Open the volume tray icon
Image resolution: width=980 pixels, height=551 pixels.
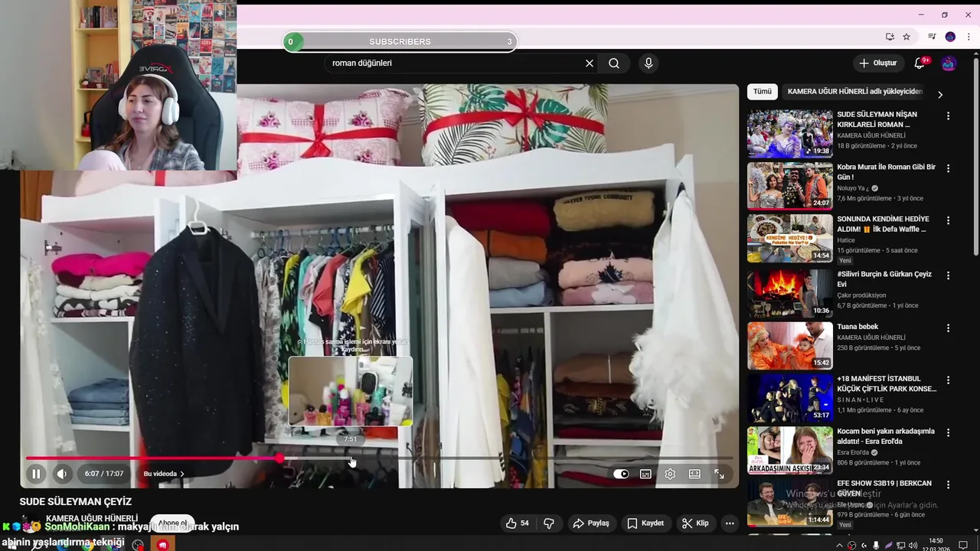click(914, 546)
